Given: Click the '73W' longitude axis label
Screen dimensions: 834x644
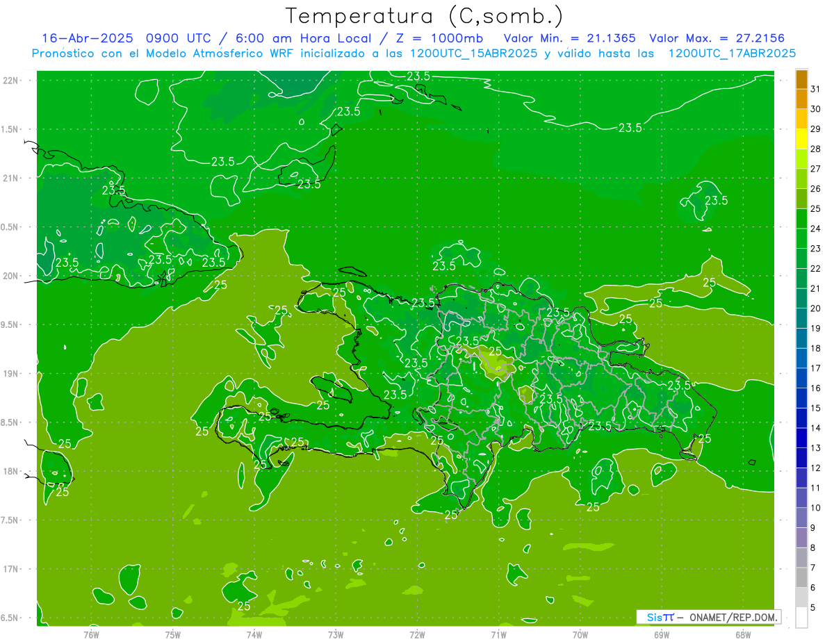Looking at the screenshot, I should point(335,635).
